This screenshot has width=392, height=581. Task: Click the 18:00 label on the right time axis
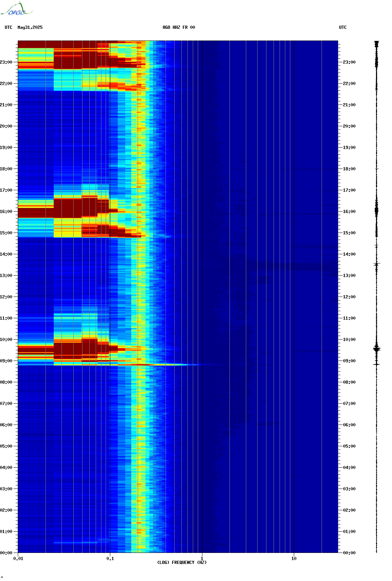point(349,169)
